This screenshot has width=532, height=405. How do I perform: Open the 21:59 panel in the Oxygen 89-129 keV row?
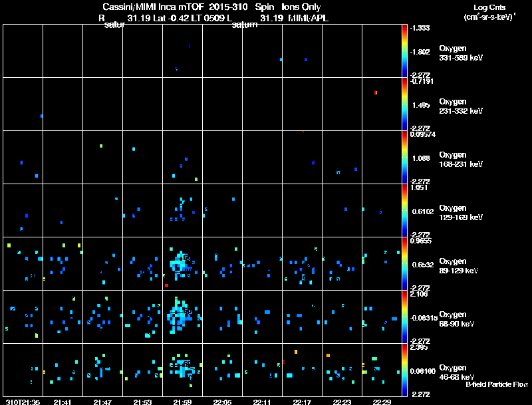(182, 263)
